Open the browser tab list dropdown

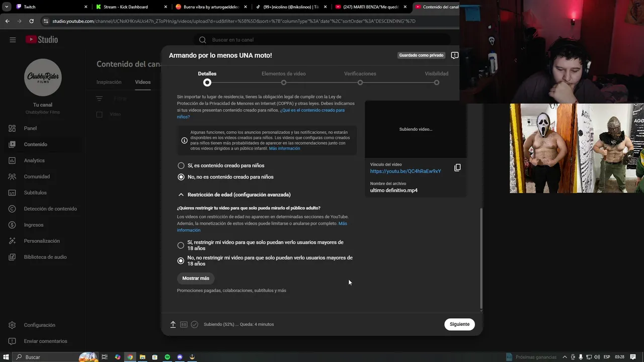click(7, 7)
